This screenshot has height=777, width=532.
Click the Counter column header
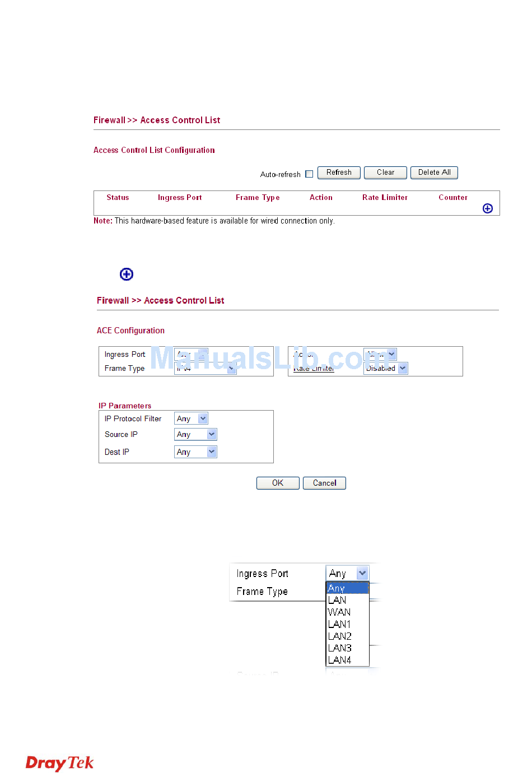click(x=453, y=197)
